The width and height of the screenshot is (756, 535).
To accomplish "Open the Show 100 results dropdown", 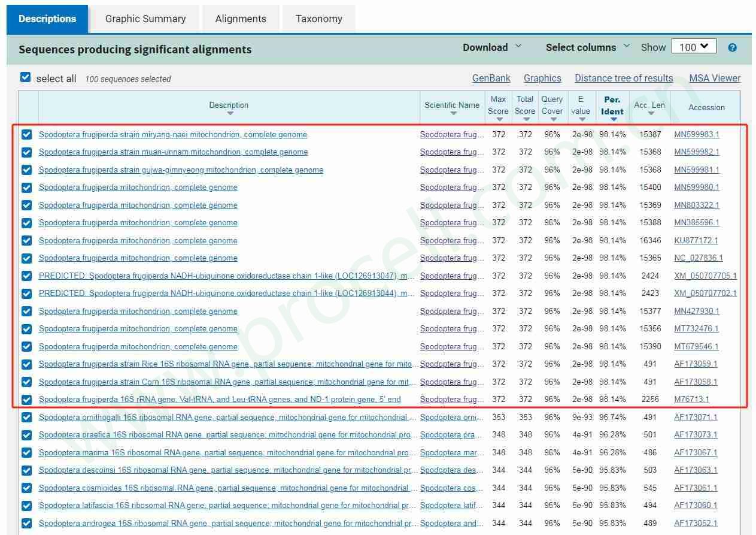I will click(x=694, y=47).
